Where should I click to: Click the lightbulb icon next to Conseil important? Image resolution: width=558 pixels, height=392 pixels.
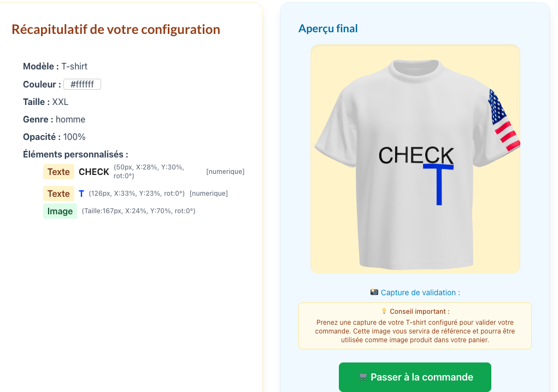tap(384, 311)
